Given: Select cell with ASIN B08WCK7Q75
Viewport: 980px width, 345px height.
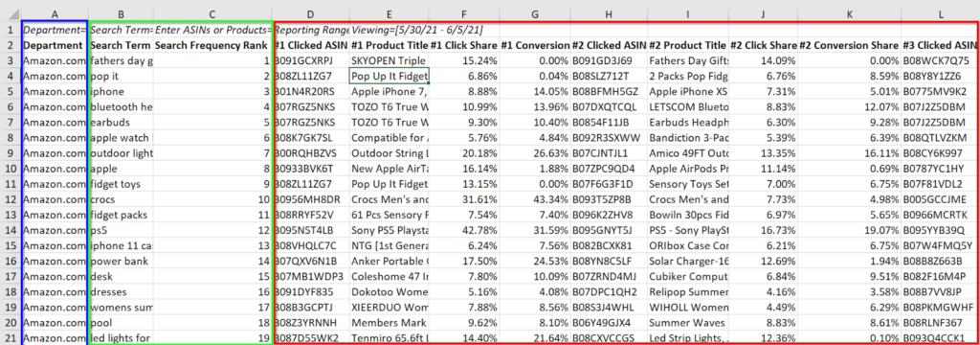Looking at the screenshot, I should point(940,60).
